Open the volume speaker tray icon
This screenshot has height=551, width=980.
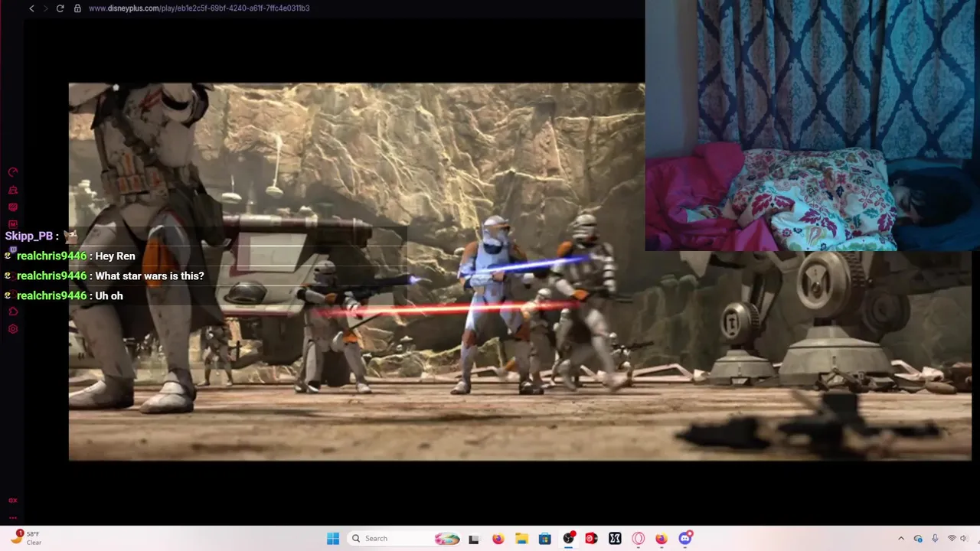point(964,539)
